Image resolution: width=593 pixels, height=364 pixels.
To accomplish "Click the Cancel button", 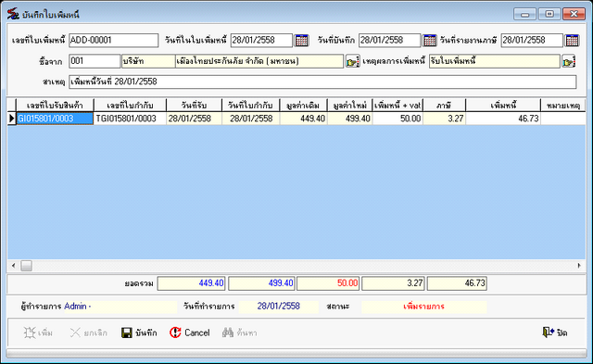I will pos(189,333).
